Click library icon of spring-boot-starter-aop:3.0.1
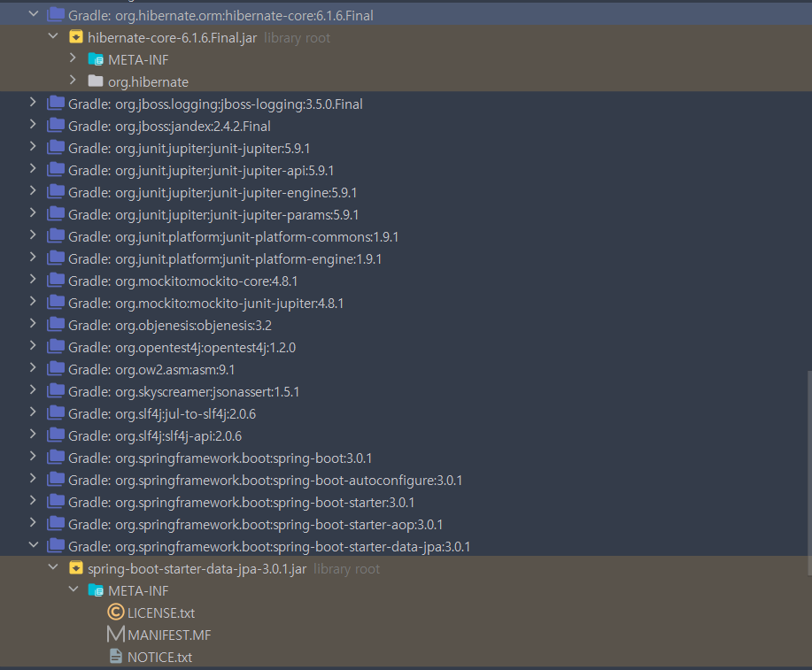The image size is (812, 670). pos(56,523)
